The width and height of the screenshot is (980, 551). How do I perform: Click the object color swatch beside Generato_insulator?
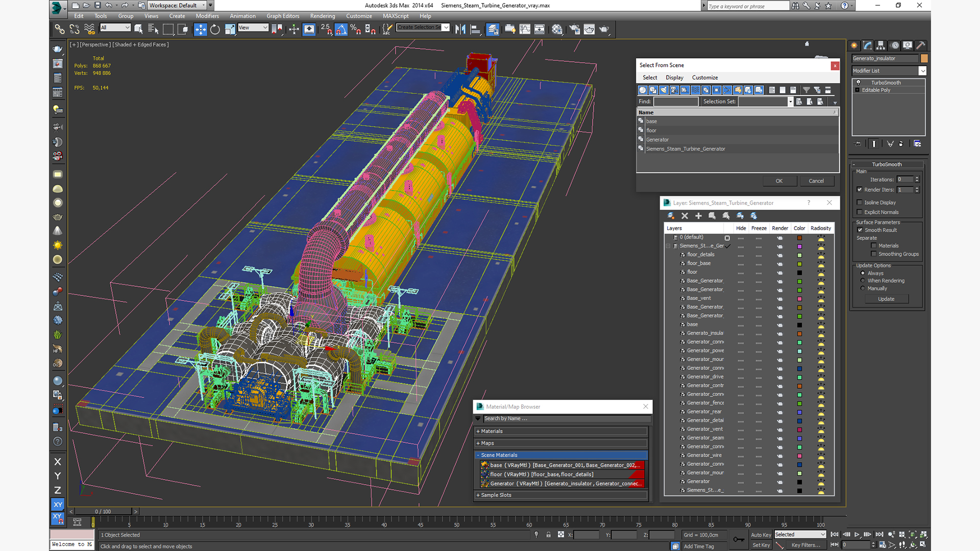924,59
